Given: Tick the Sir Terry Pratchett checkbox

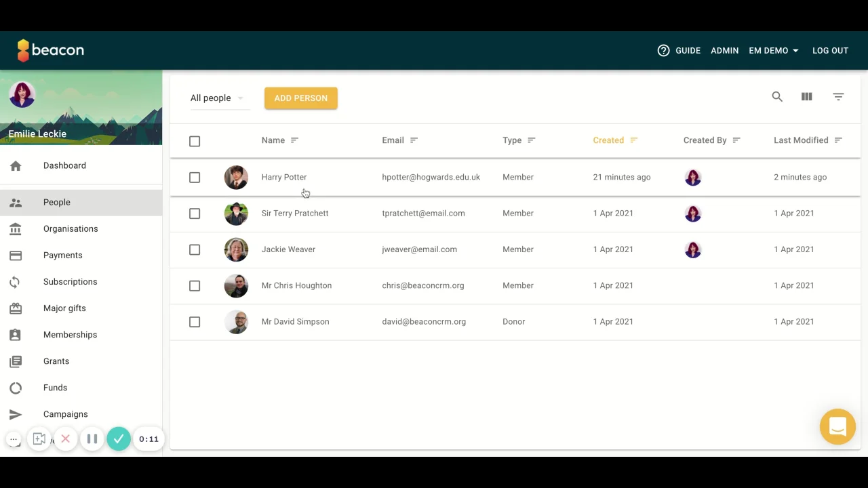Looking at the screenshot, I should click(195, 213).
